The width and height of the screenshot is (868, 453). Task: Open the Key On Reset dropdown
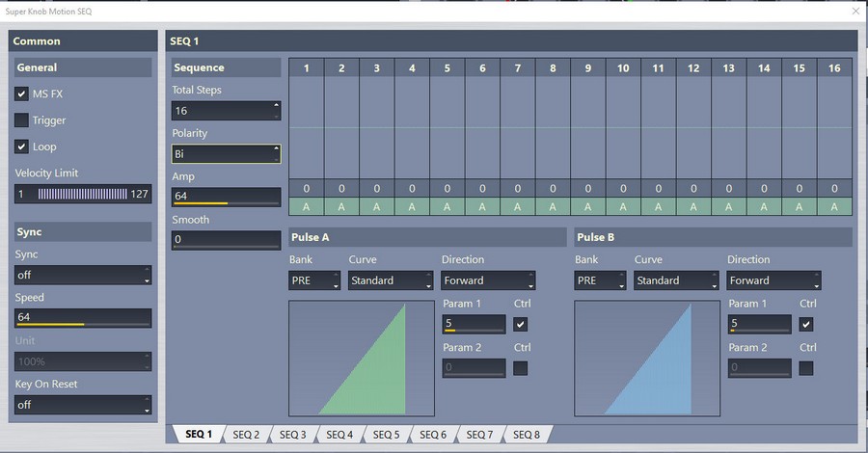click(x=83, y=405)
